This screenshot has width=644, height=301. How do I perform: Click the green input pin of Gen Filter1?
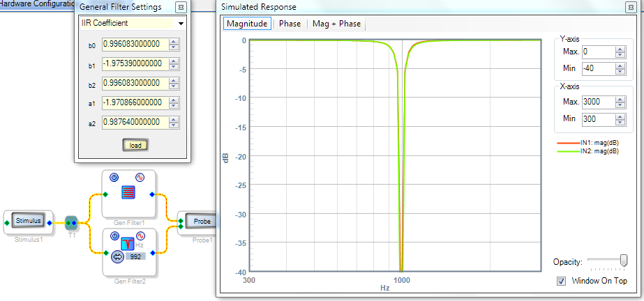point(105,194)
